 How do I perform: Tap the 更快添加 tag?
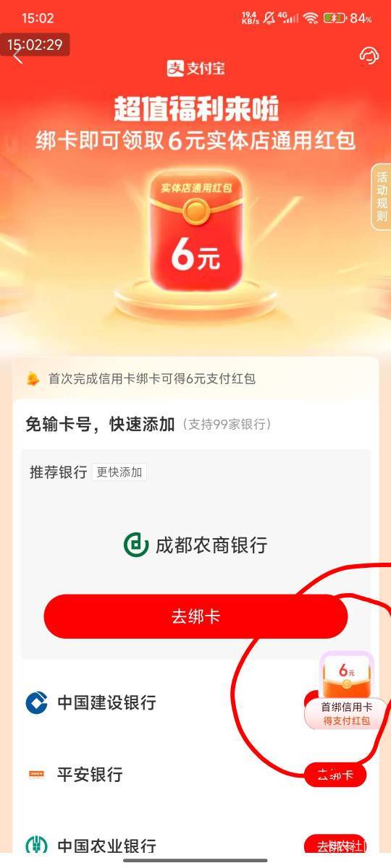pyautogui.click(x=119, y=472)
